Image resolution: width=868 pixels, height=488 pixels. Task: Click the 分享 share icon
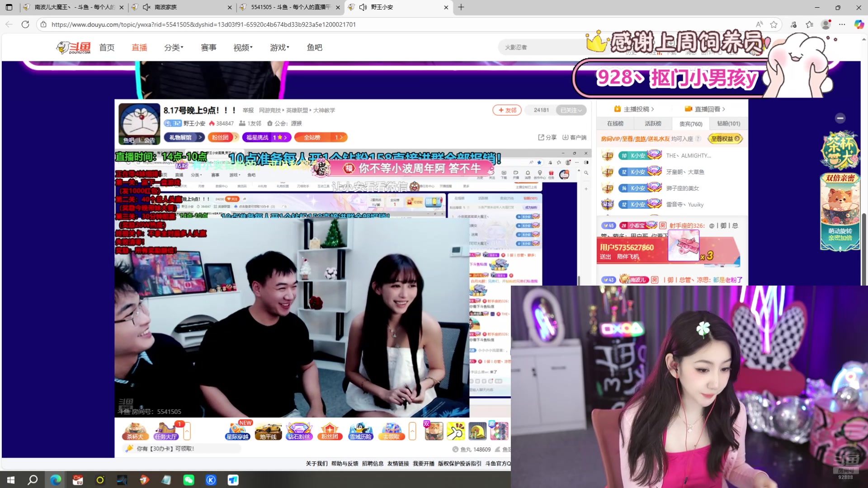pos(547,137)
